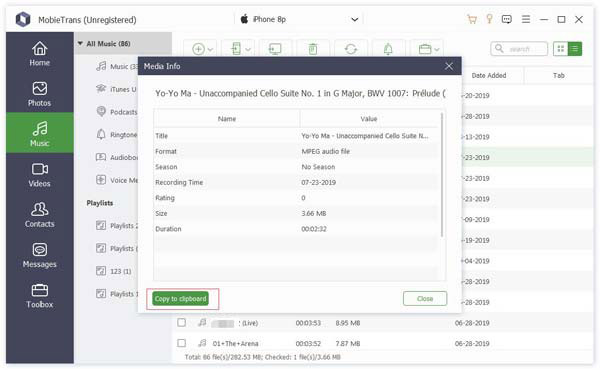This screenshot has width=600, height=370.
Task: Tick the checkbox for the (Live) track
Action: 182,323
